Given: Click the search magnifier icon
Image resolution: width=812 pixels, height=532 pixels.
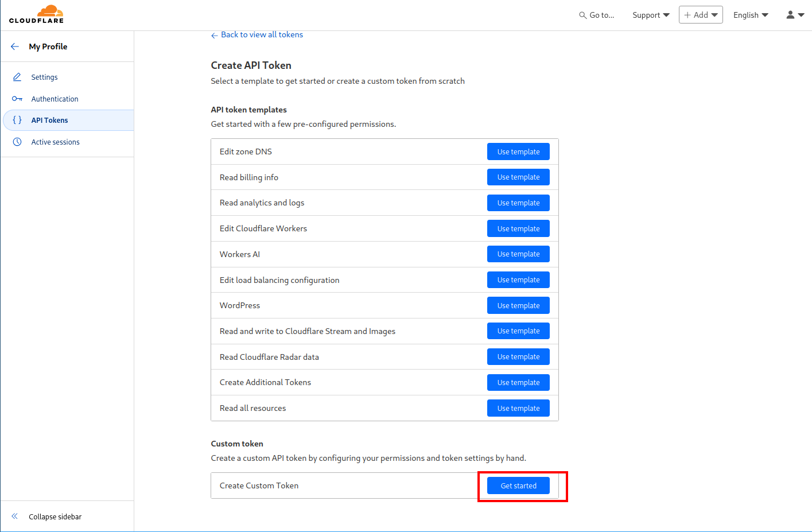Looking at the screenshot, I should click(582, 15).
